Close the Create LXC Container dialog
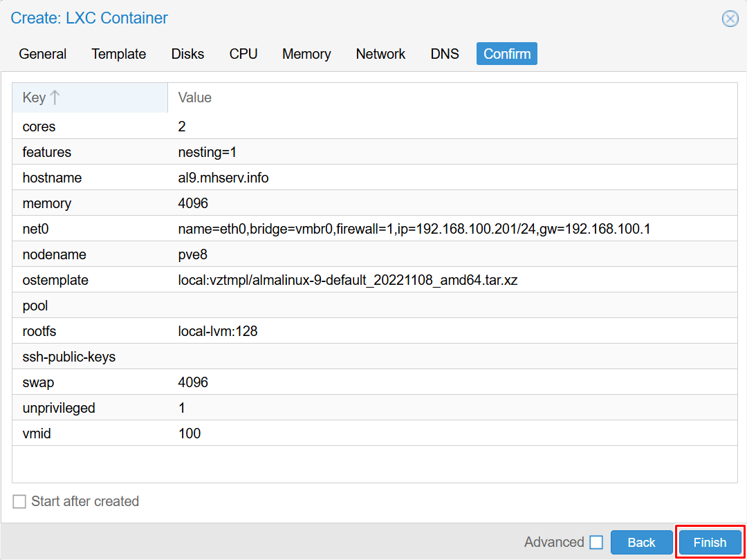 click(x=730, y=19)
